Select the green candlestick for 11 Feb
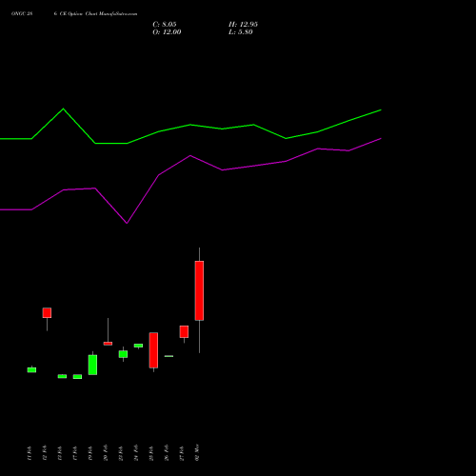The image size is (476, 476). tap(31, 369)
